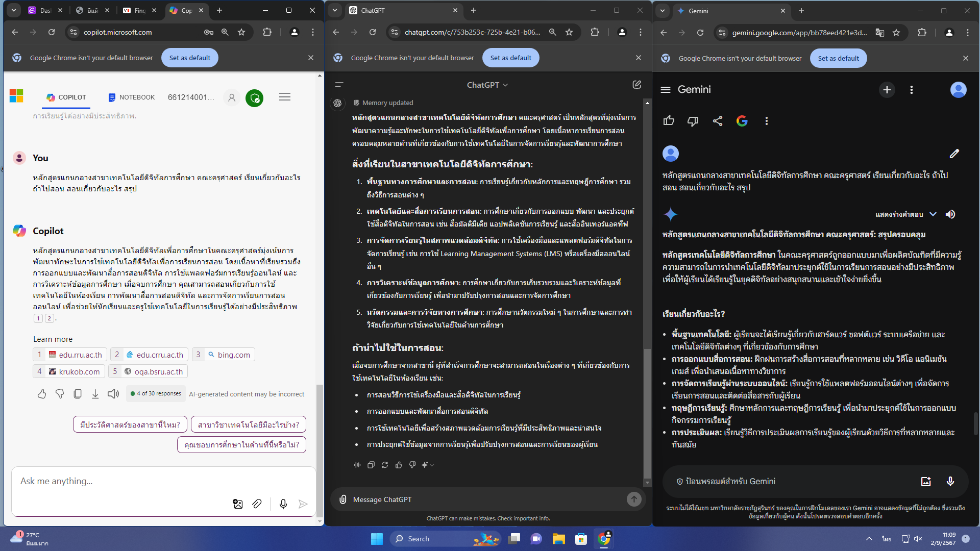Upload image icon in Gemini prompt box
Viewport: 980px width, 551px height.
[x=926, y=481]
